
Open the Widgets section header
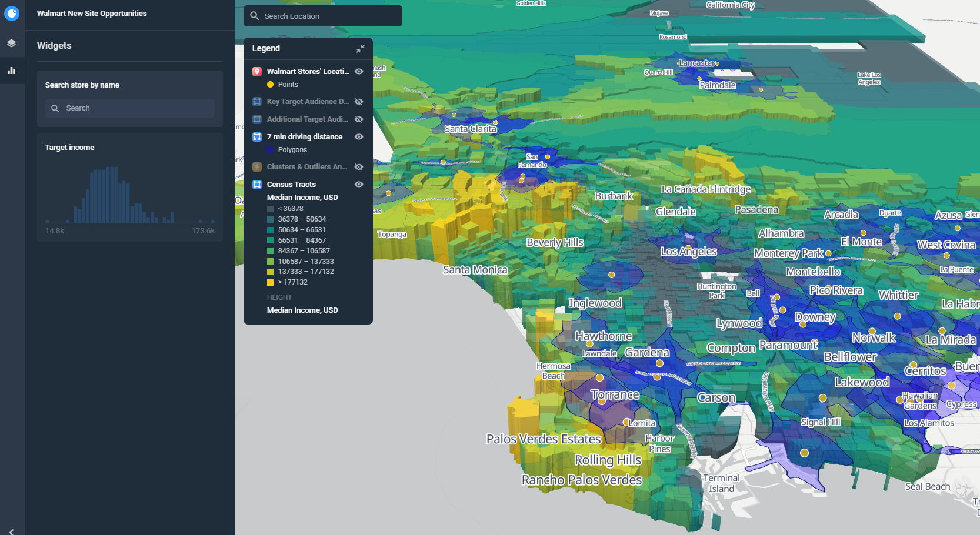pos(54,45)
